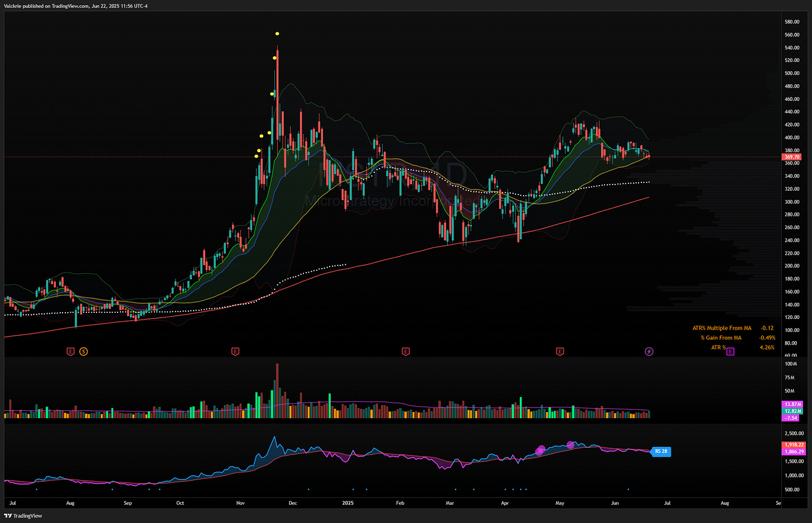Click the 'Valckrie published on TradingView.com' header text

(46, 6)
